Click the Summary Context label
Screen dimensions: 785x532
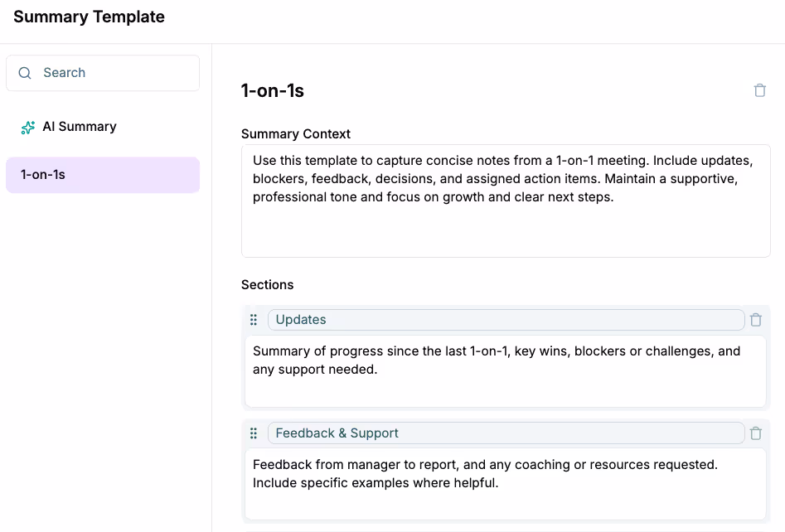pos(296,133)
